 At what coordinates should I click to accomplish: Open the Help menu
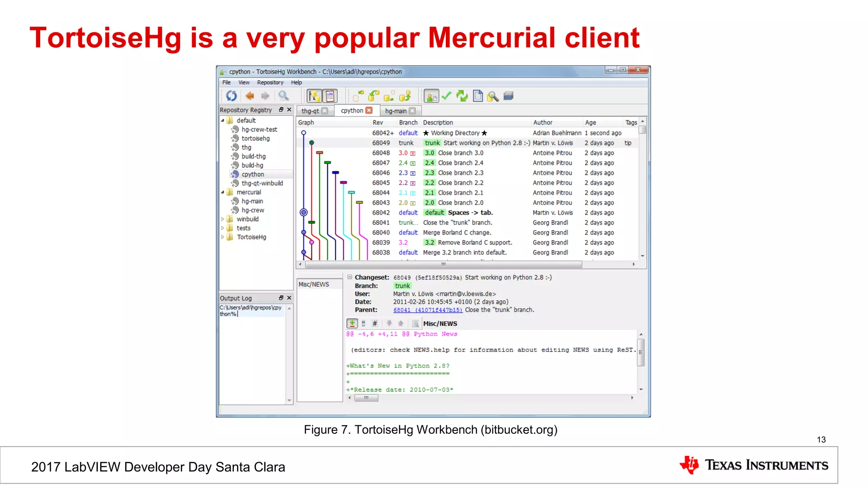(296, 82)
